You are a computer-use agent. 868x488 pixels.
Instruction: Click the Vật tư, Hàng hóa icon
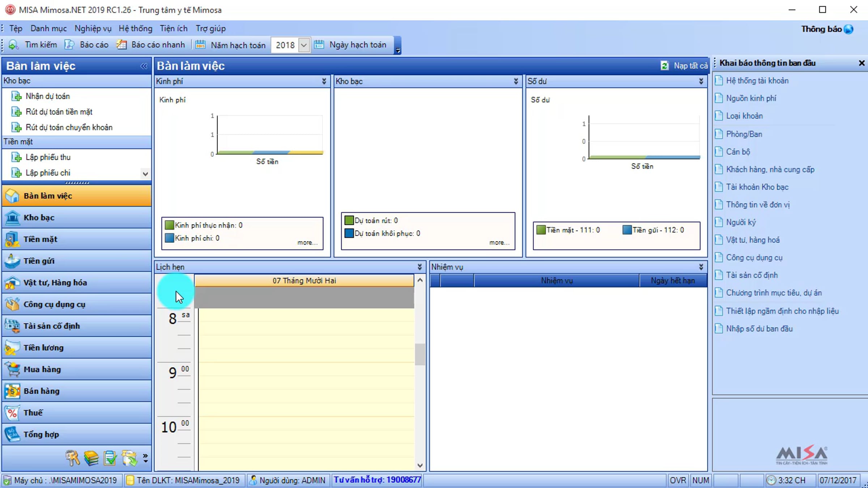click(x=12, y=283)
